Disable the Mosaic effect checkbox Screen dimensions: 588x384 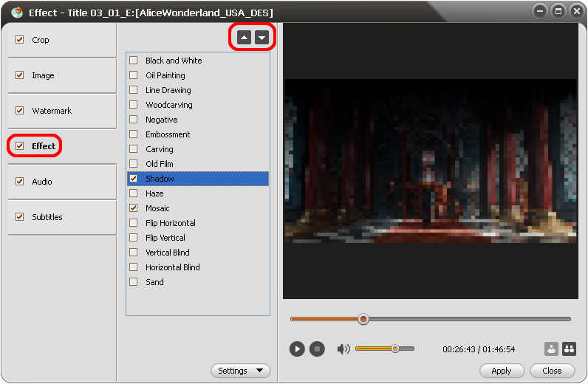coord(133,208)
